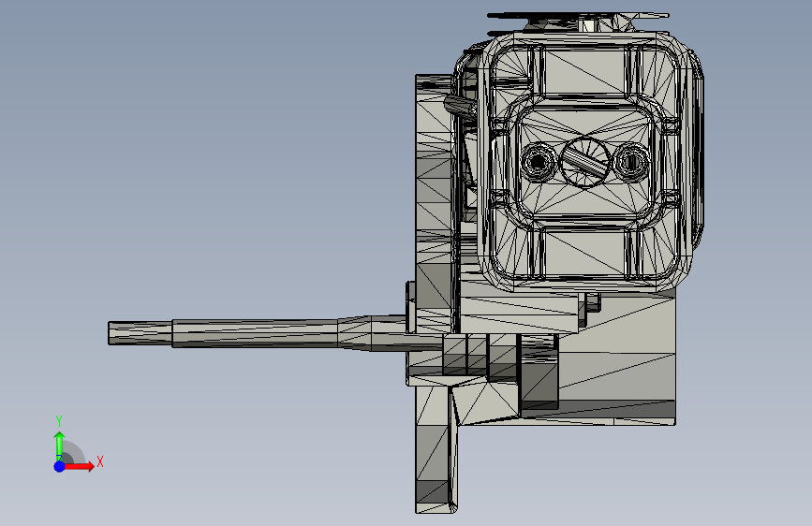Click the blue Z axis origin ball
This screenshot has height=526, width=812.
pyautogui.click(x=60, y=466)
